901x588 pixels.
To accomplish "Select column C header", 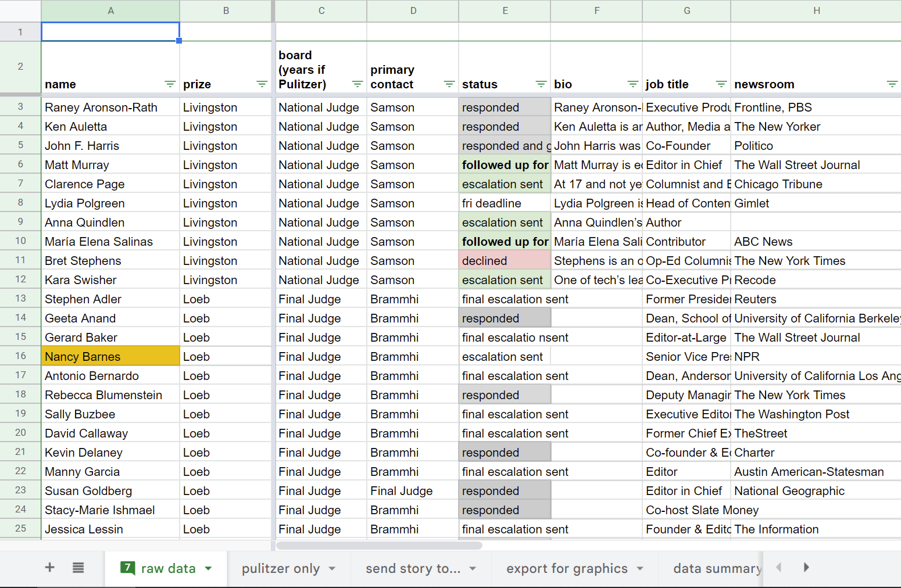I will [x=321, y=10].
